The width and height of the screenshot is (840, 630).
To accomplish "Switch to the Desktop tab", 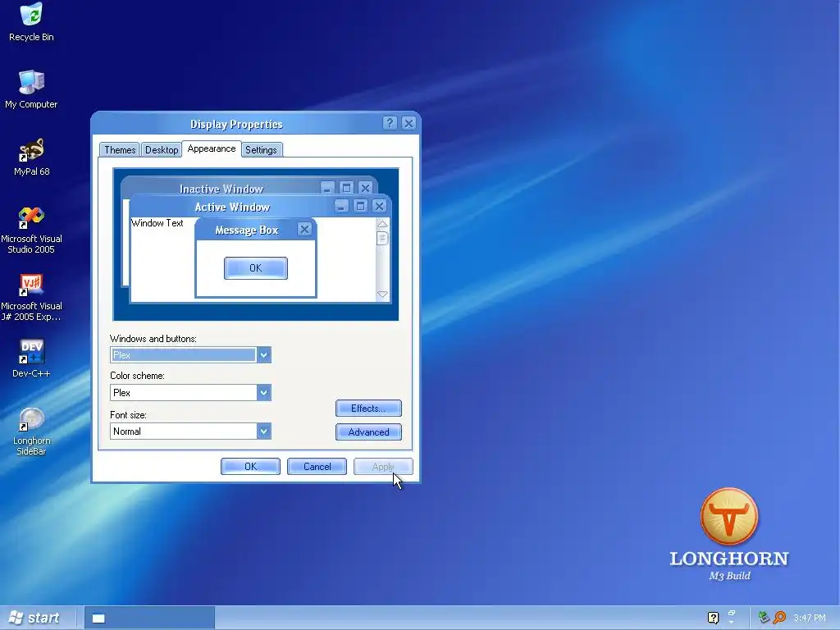I will [162, 150].
